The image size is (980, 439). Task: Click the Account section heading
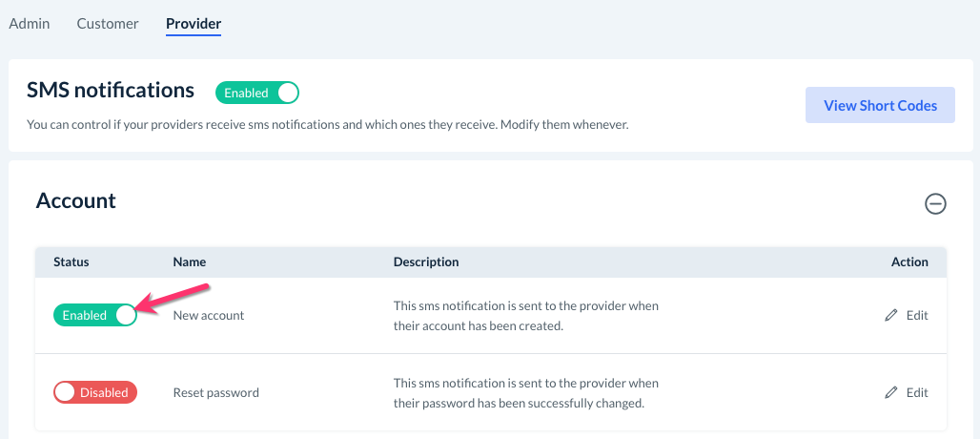click(x=76, y=200)
